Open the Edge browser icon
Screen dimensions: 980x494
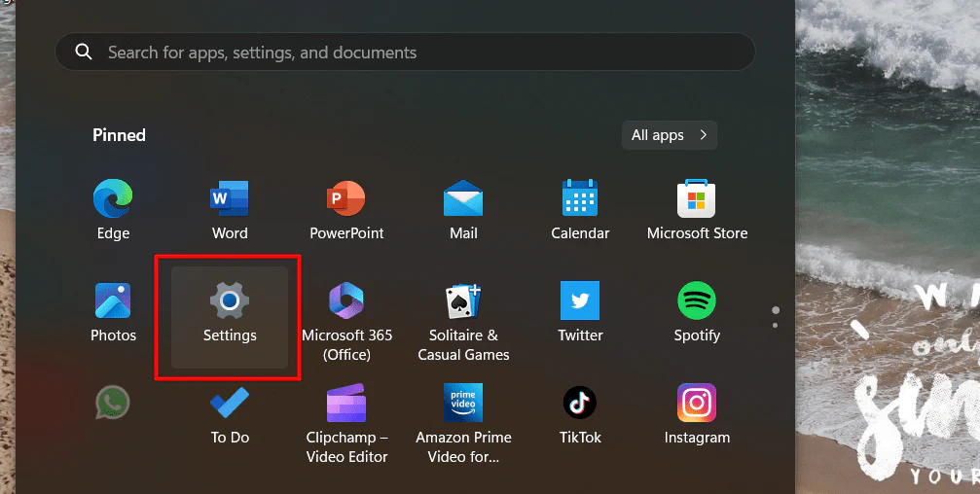[x=113, y=198]
